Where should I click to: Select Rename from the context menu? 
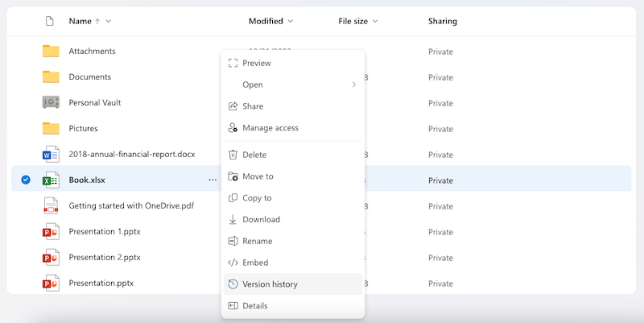(x=257, y=241)
